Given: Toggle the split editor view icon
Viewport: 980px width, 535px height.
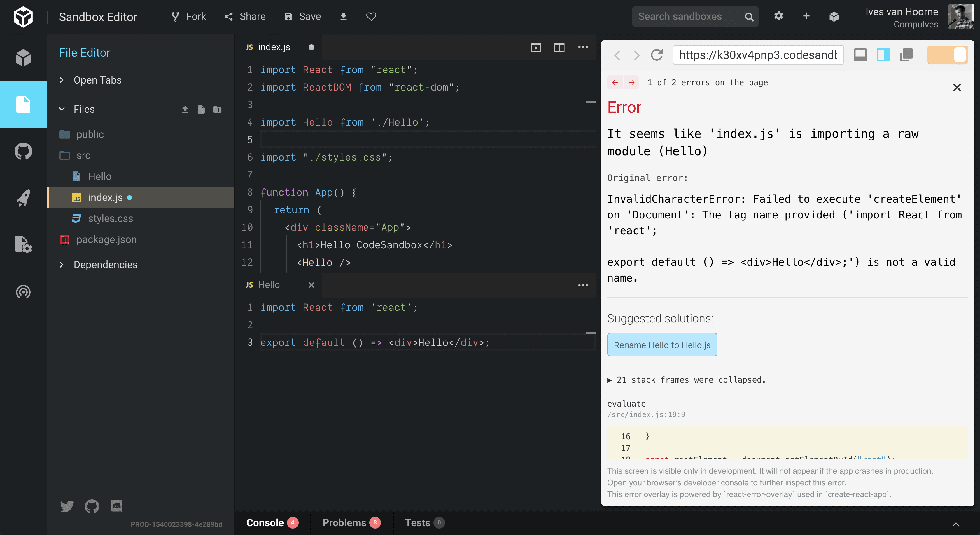Looking at the screenshot, I should (559, 47).
